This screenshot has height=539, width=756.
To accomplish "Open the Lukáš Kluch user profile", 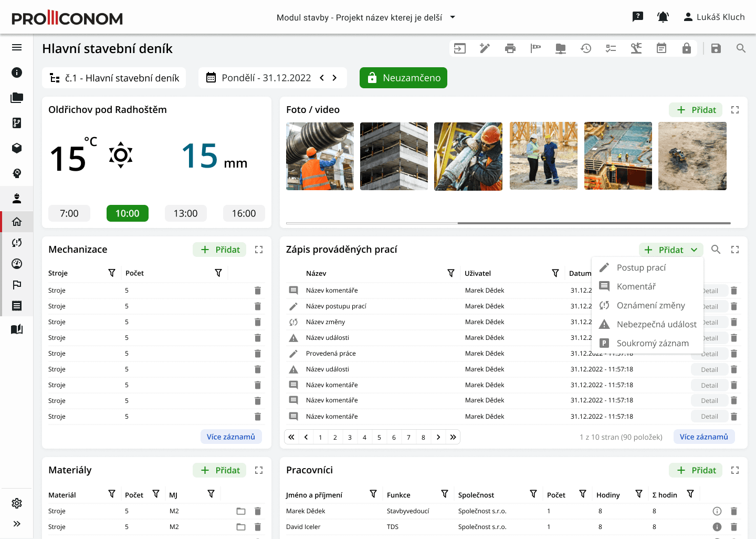I will (x=714, y=17).
